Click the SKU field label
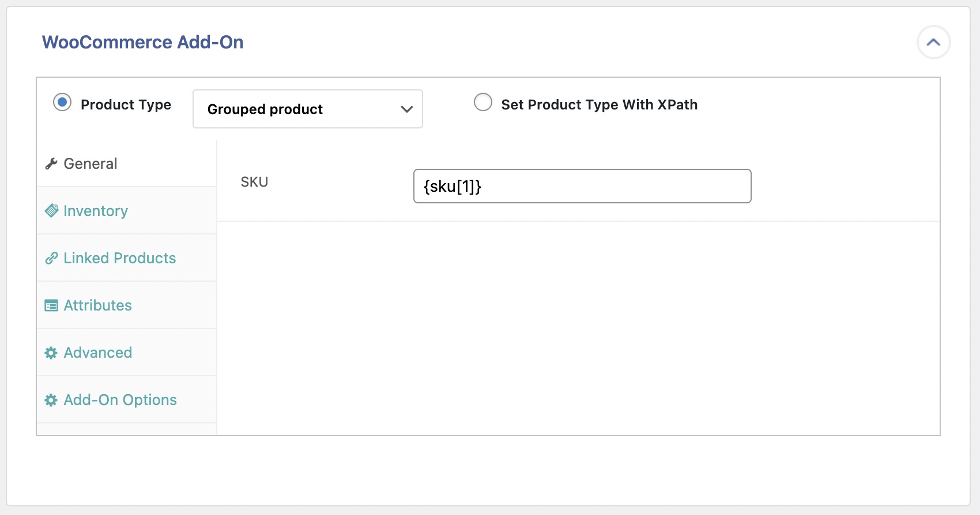This screenshot has height=515, width=980. pos(254,182)
